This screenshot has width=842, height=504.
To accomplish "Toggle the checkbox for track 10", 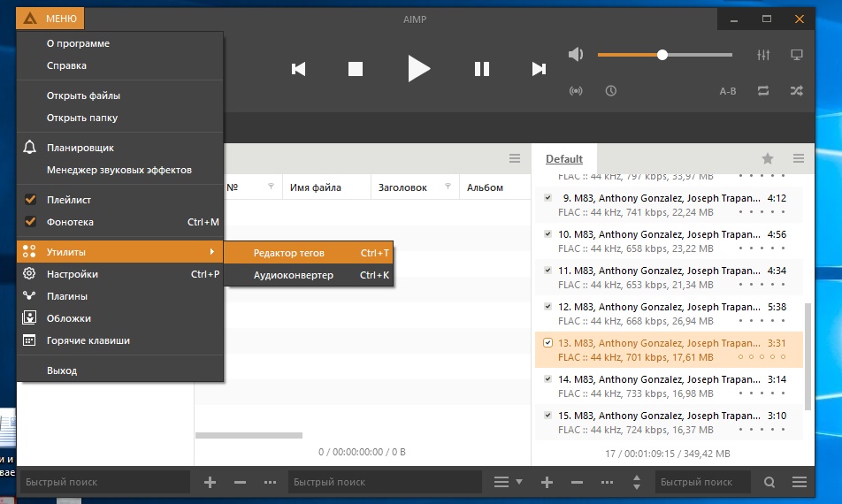I will pyautogui.click(x=548, y=234).
